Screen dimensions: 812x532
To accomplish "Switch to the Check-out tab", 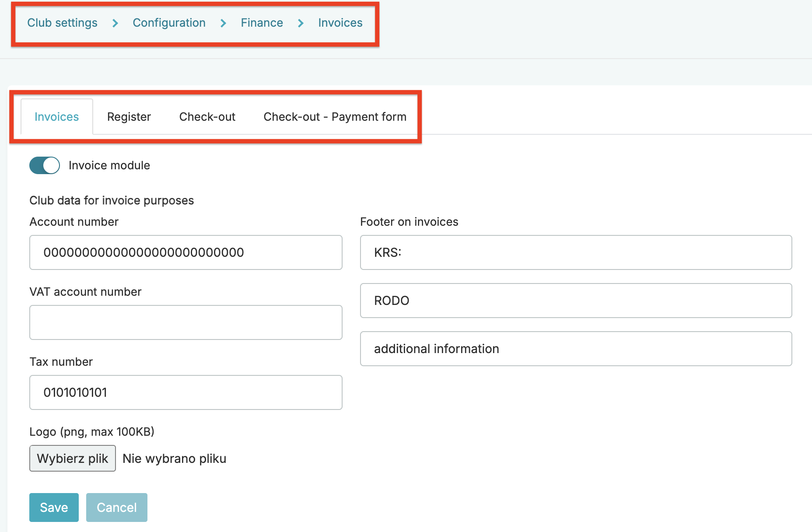I will 207,117.
